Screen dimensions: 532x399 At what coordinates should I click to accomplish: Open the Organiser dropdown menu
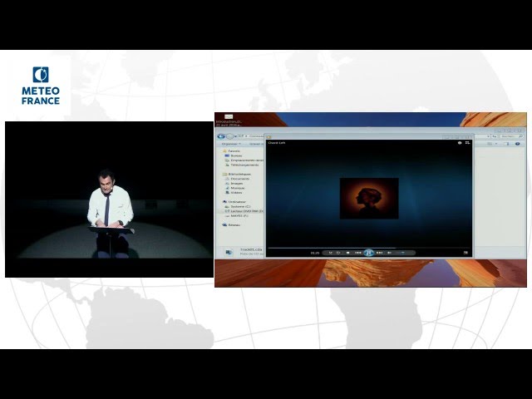tap(228, 143)
